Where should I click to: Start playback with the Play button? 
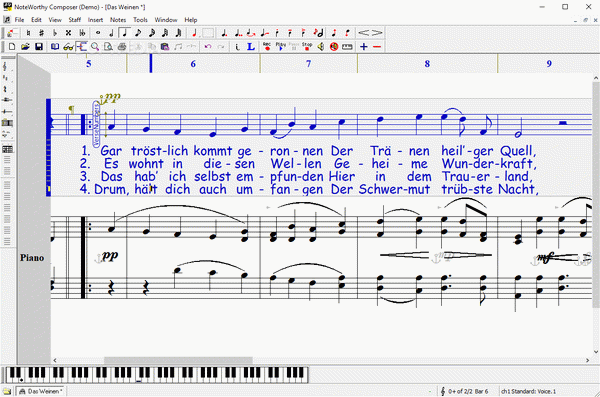[x=280, y=47]
